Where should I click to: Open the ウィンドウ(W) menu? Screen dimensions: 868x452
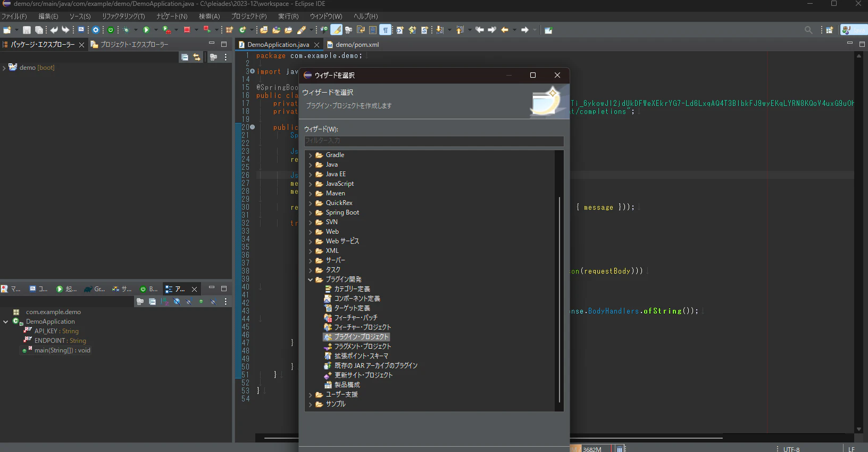[326, 17]
